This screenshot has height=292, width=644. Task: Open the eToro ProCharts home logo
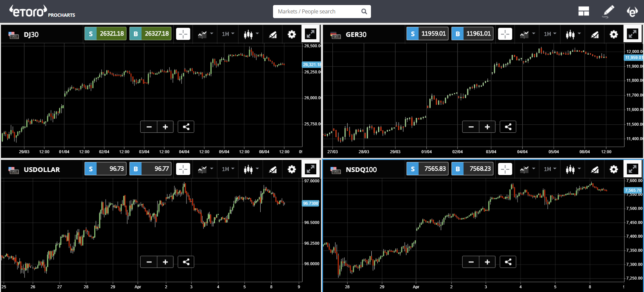(42, 11)
